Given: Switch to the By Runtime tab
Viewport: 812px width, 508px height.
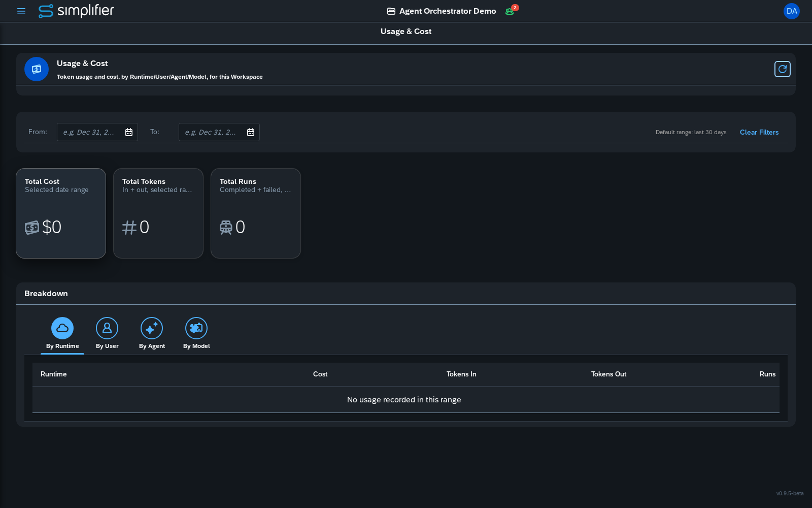Looking at the screenshot, I should [x=62, y=334].
